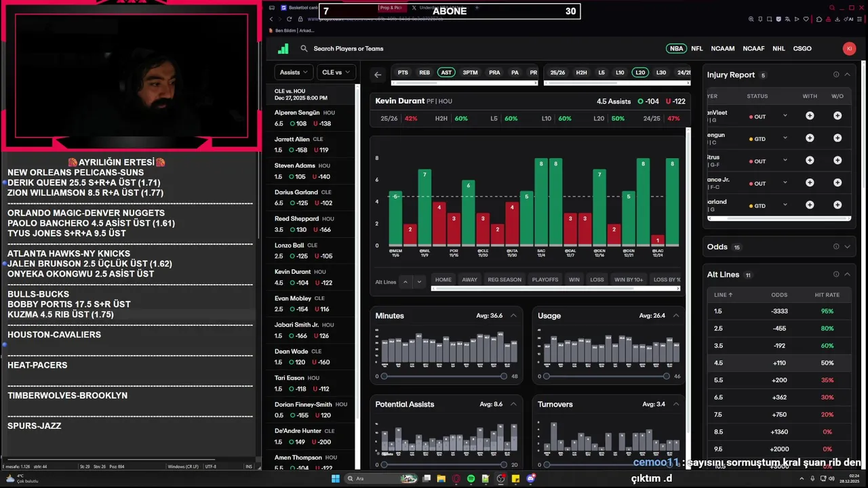Open File Explorer from the taskbar
Viewport: 868px width, 488px height.
441,479
